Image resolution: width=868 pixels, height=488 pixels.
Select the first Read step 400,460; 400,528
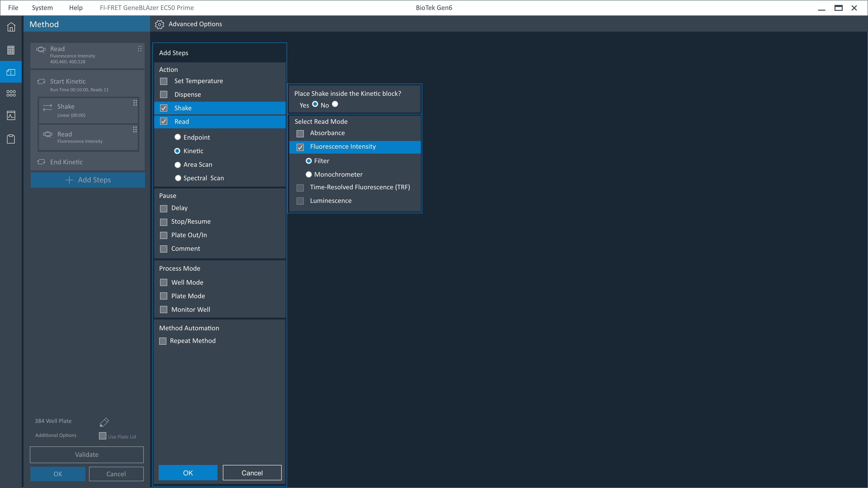pos(88,56)
